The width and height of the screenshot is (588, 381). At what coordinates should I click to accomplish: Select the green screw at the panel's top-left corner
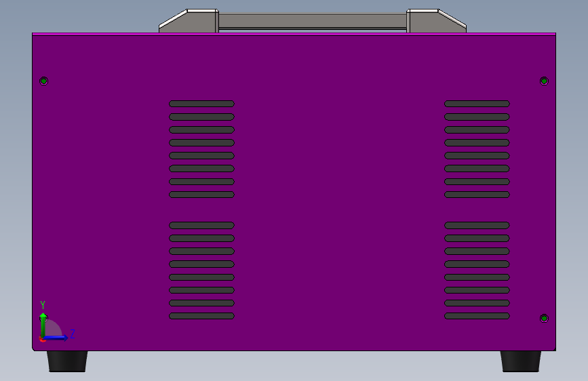[x=43, y=81]
